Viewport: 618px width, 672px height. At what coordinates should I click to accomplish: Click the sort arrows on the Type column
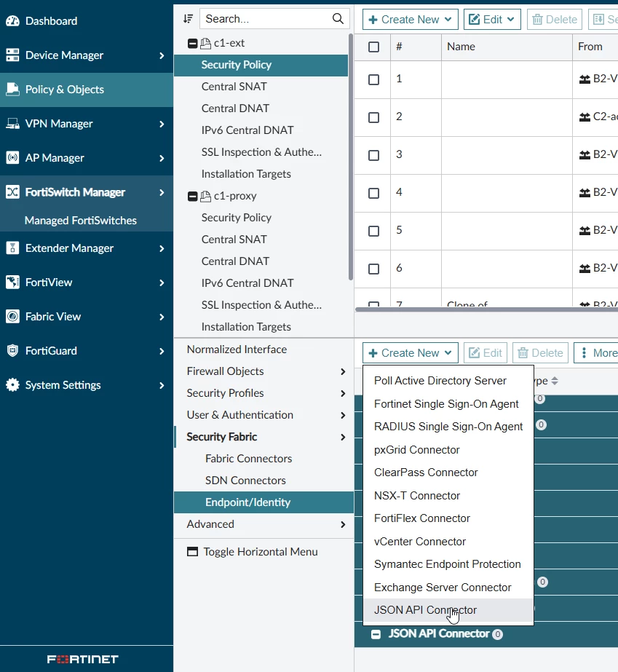[x=555, y=381]
